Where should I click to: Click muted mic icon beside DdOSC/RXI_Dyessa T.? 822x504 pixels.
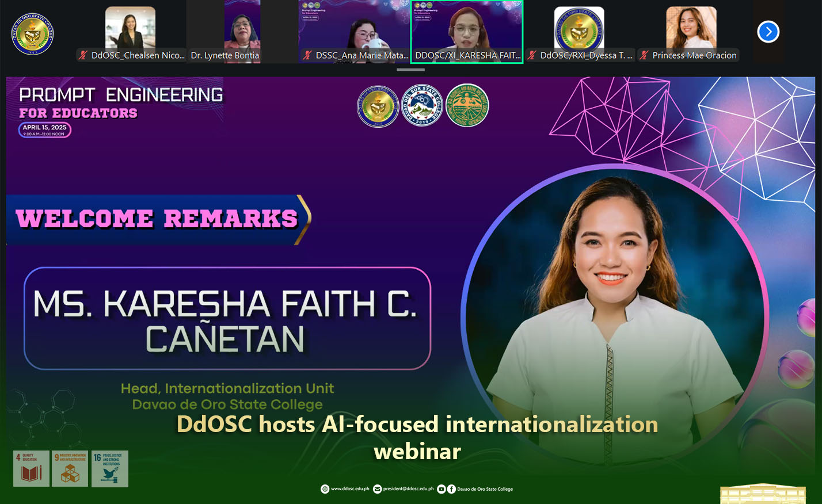(x=532, y=55)
